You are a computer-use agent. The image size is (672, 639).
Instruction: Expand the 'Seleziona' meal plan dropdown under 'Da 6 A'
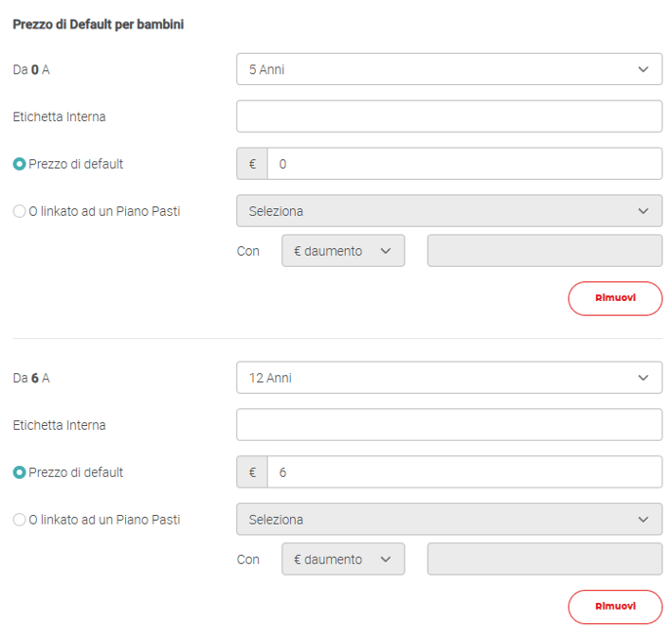448,520
